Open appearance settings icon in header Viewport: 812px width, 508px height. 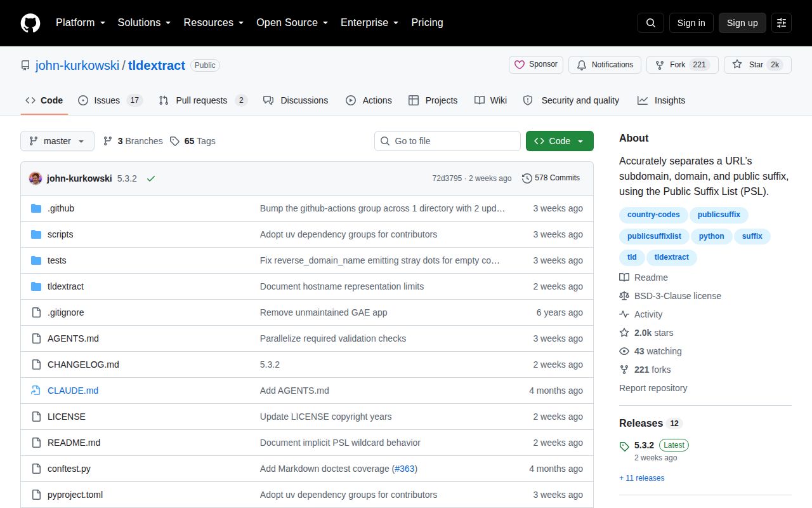(x=782, y=23)
